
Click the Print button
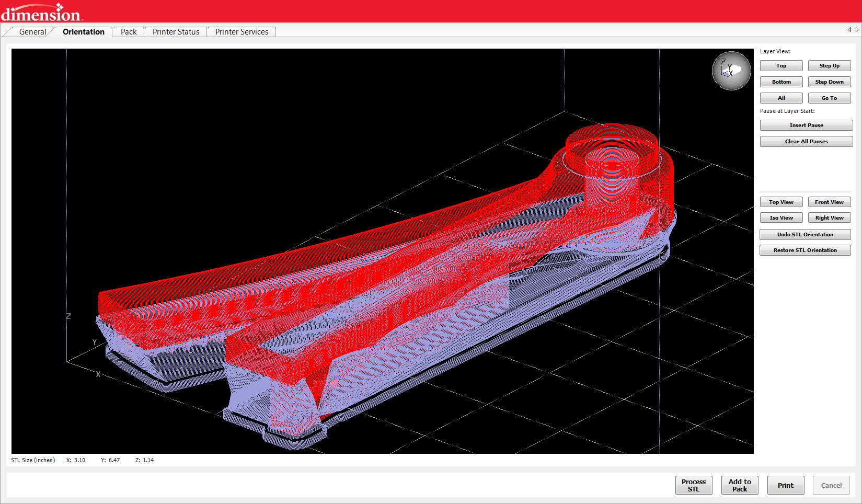click(x=786, y=485)
